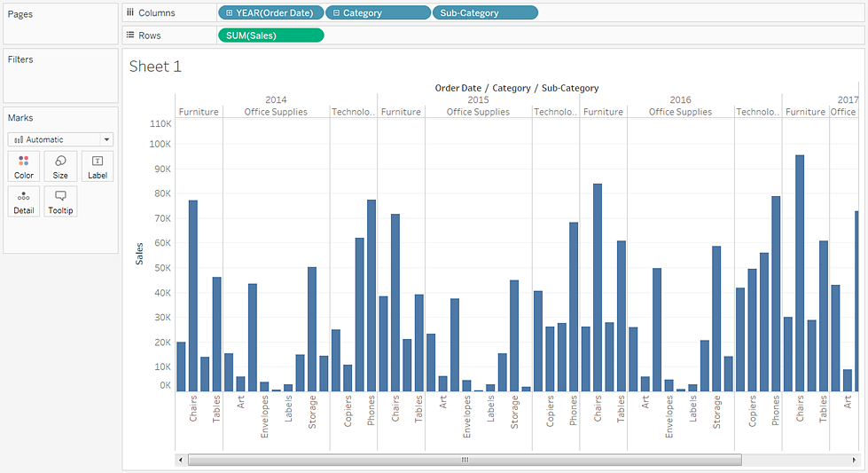868x473 pixels.
Task: Click the Filters shelf area
Action: (x=60, y=80)
